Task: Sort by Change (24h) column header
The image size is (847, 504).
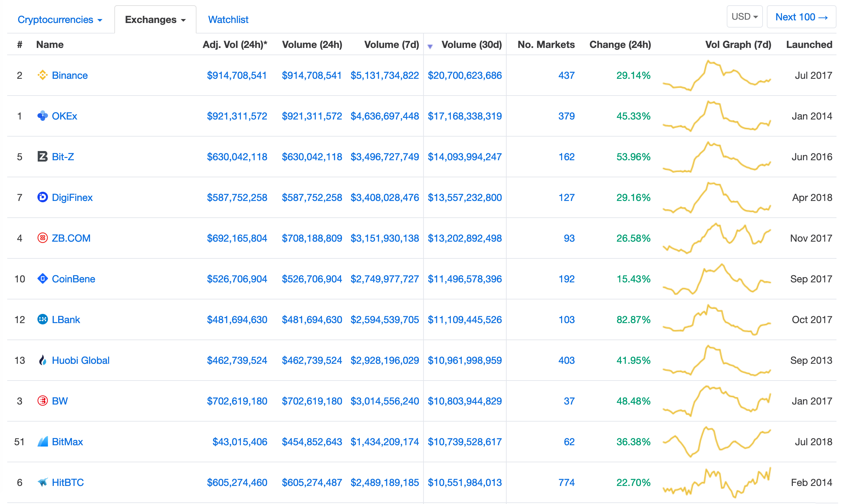Action: click(620, 45)
